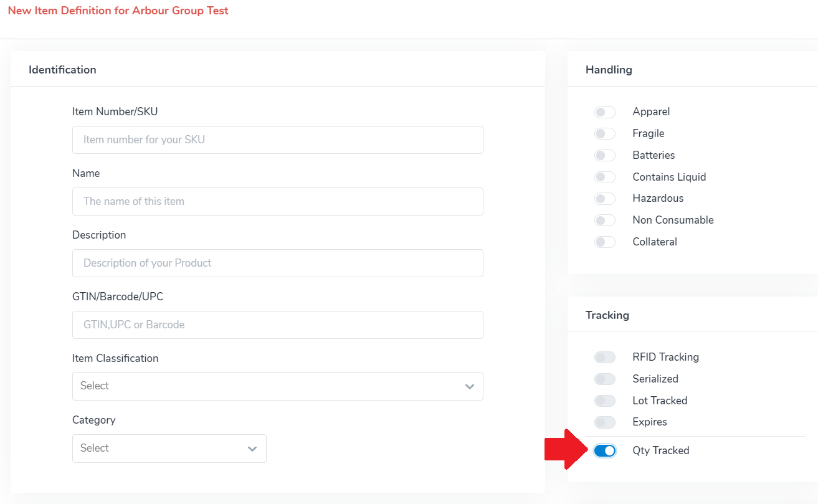
Task: Enable the Apparel handling toggle
Action: pos(604,112)
